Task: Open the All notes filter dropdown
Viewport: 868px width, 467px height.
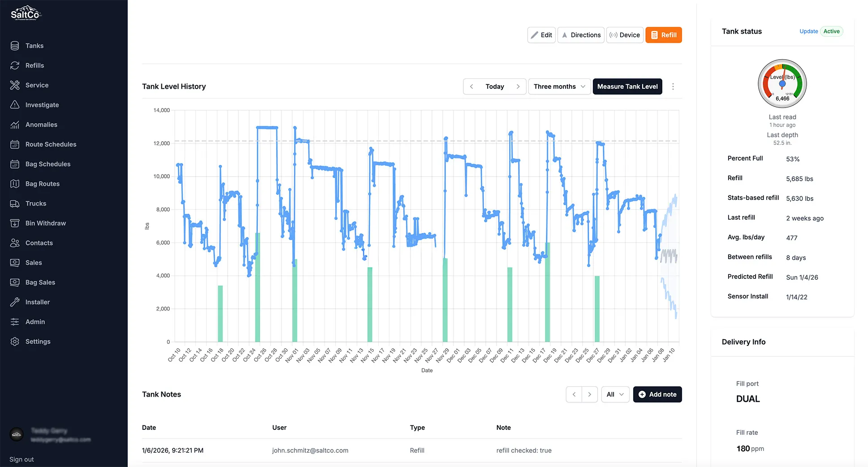Action: pyautogui.click(x=615, y=394)
